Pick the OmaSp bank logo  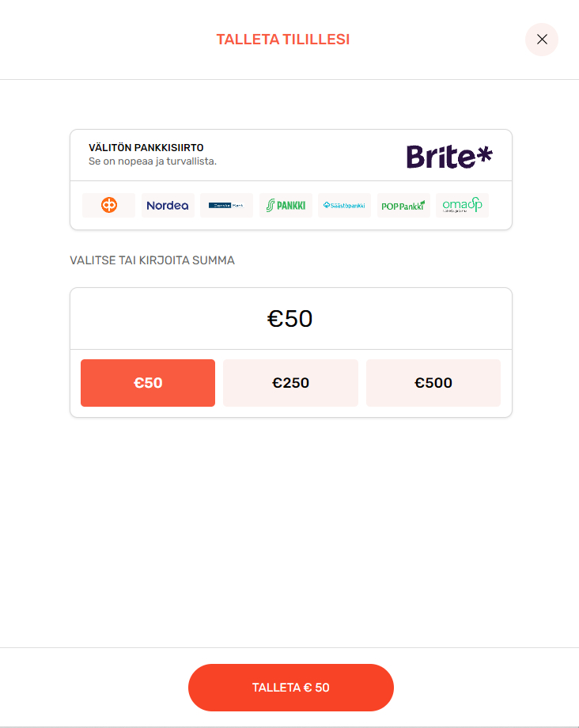pos(462,205)
